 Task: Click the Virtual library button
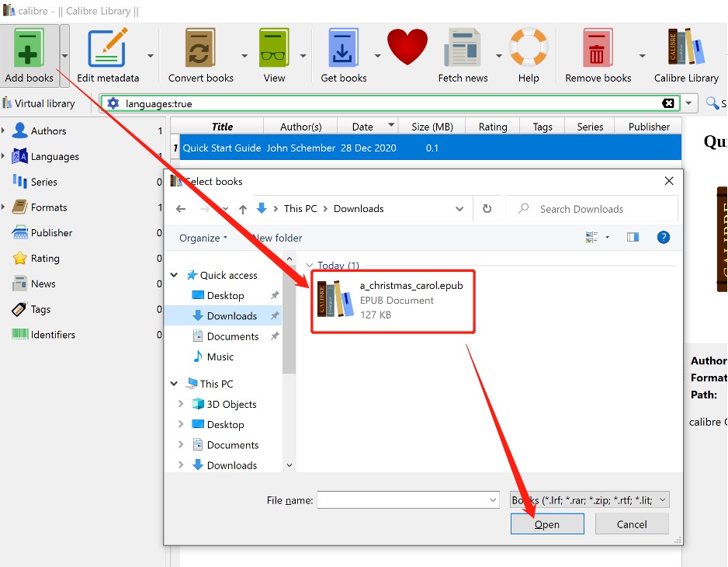39,103
